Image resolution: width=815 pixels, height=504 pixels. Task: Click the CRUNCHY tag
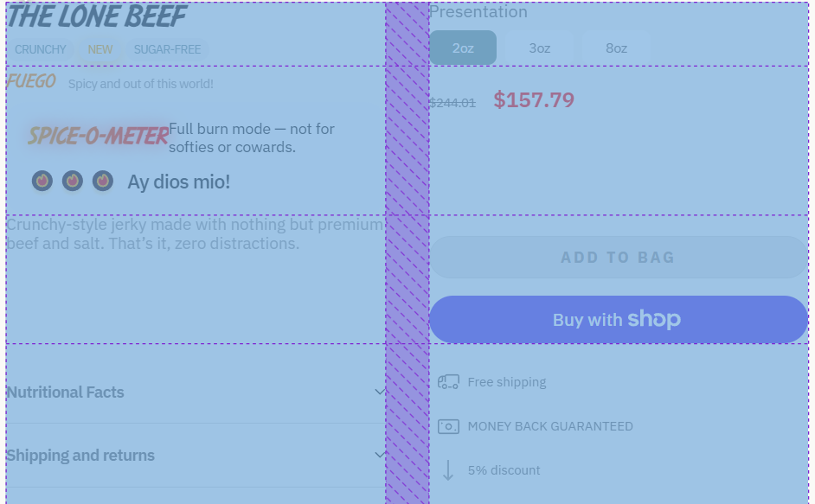click(41, 49)
